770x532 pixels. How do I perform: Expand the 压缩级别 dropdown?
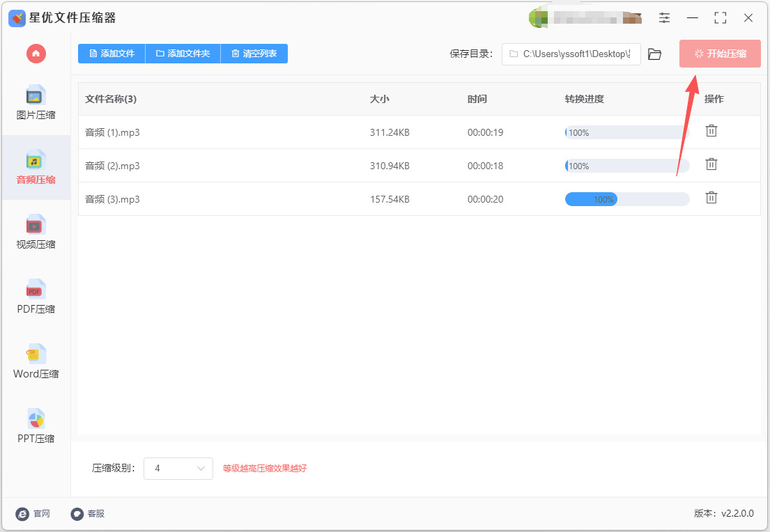point(178,468)
